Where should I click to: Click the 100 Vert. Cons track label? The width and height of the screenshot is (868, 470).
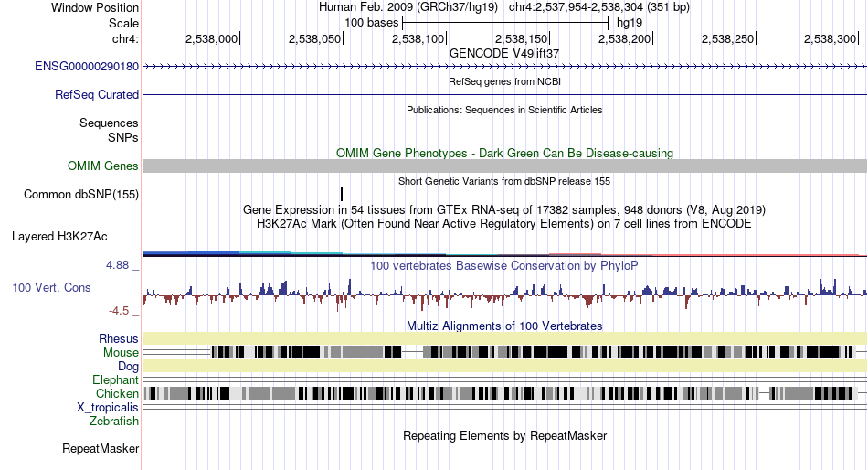coord(51,288)
